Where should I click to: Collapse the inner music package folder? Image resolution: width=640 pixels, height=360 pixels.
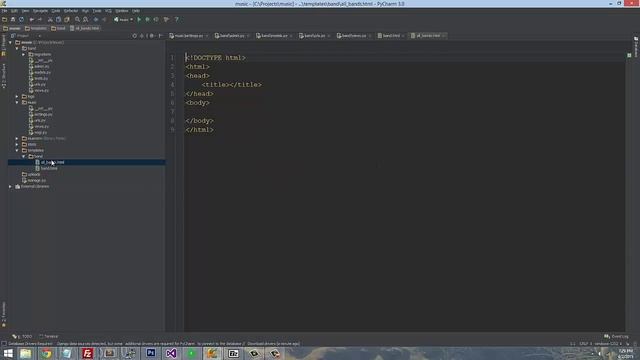17,102
